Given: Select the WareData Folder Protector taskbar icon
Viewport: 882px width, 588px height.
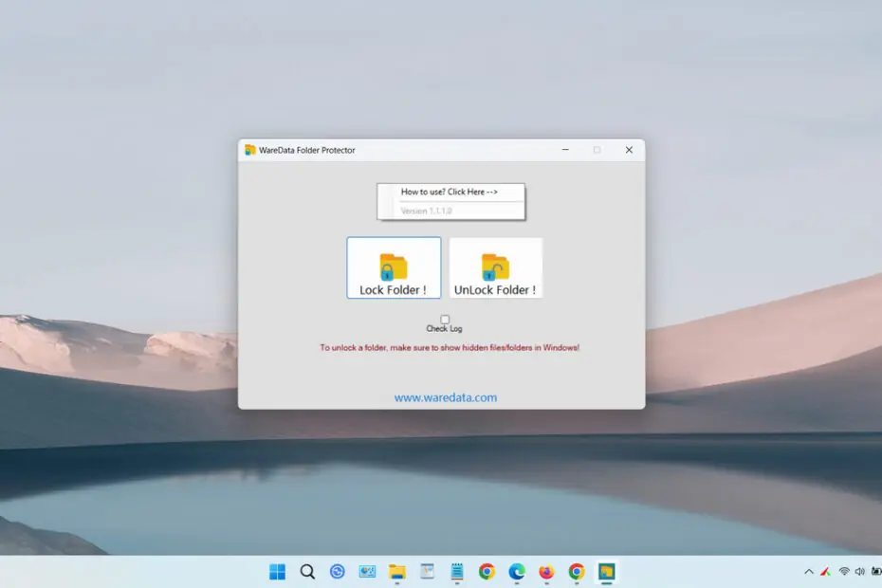Looking at the screenshot, I should (606, 572).
